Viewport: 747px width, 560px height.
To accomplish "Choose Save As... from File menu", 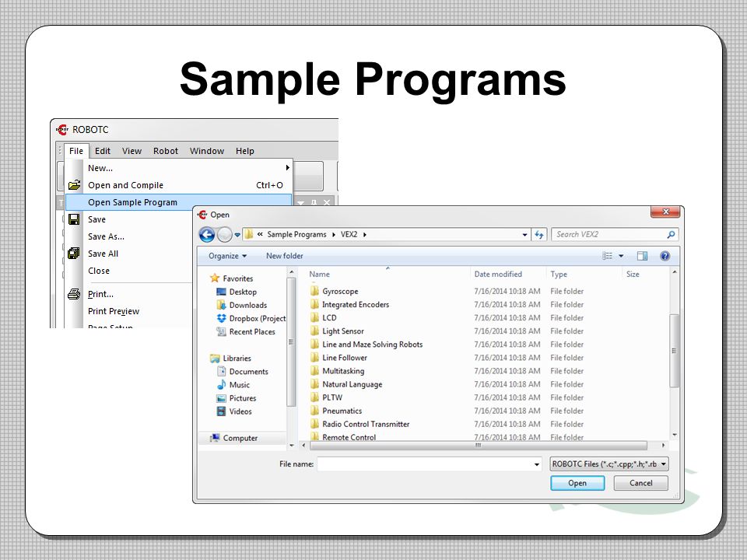I will pyautogui.click(x=106, y=236).
